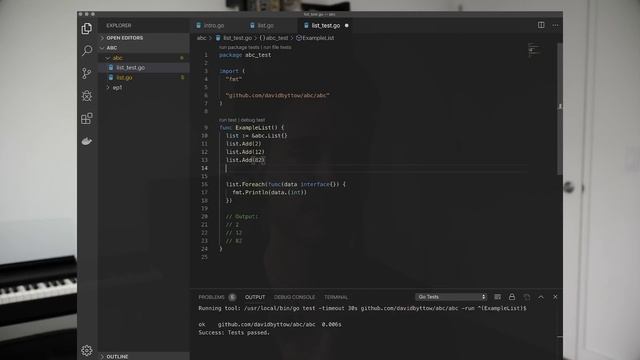
Task: Click the unsaved dot on the list_test.go tab
Action: point(347,25)
